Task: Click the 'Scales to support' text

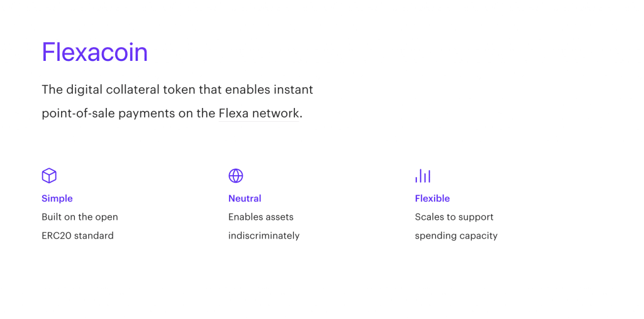Action: (x=454, y=217)
